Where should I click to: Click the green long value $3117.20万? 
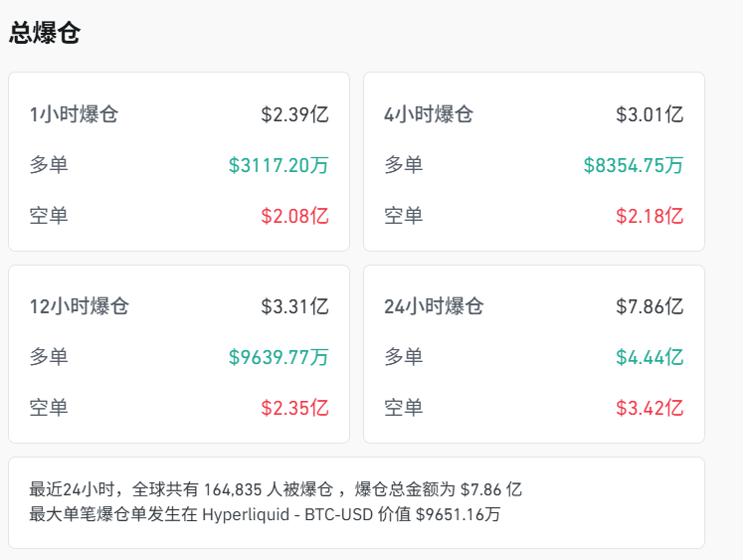tap(279, 165)
